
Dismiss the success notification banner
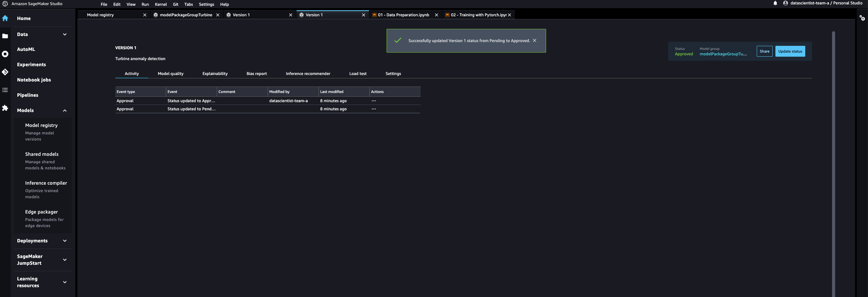pyautogui.click(x=535, y=40)
